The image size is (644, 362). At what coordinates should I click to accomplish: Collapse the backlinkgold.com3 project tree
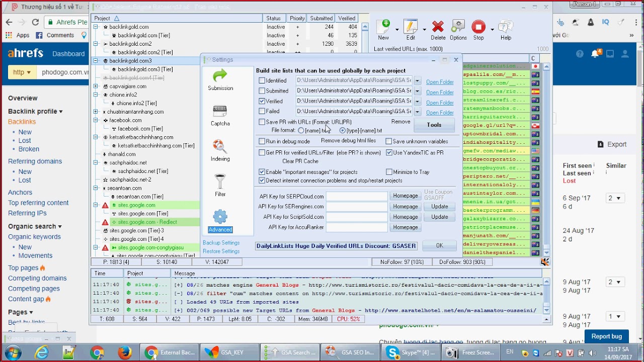[96, 61]
